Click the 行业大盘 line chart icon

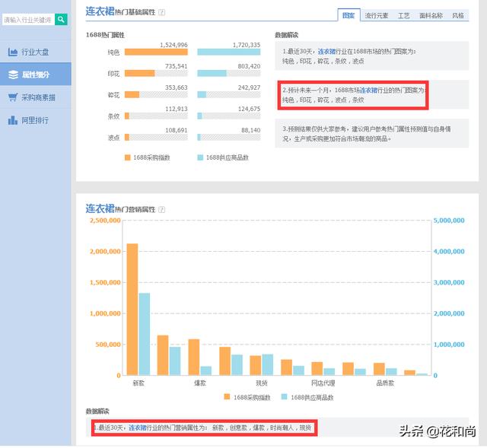[13, 52]
